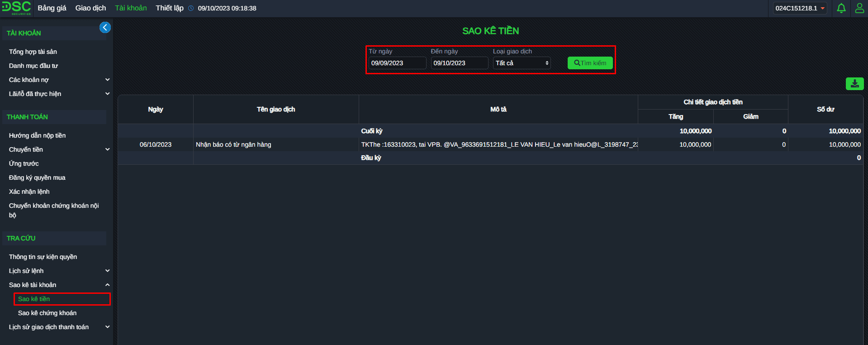Screen dimensions: 868x345
Task: Open Sao kê chứng khoán page
Action: (47, 313)
